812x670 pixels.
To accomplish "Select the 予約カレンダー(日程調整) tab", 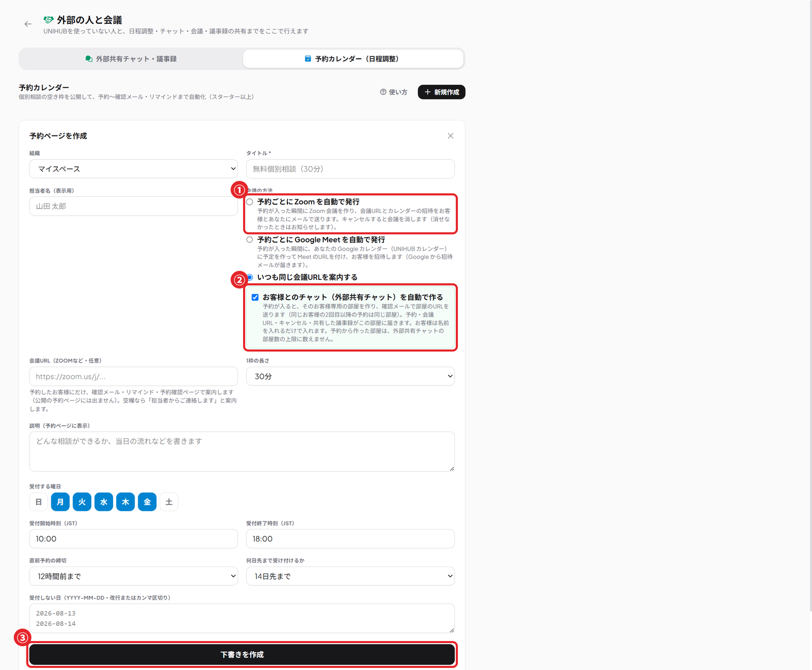I will pos(353,59).
